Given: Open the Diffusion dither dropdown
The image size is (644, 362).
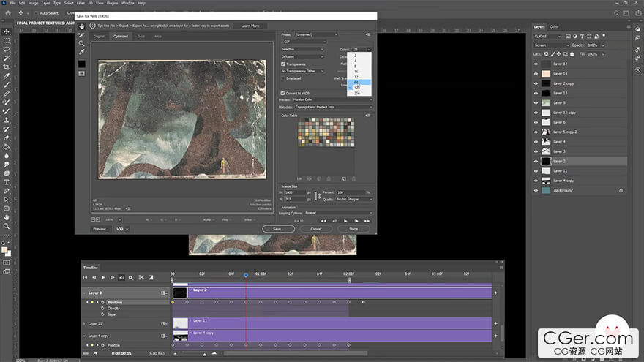Looking at the screenshot, I should point(302,56).
